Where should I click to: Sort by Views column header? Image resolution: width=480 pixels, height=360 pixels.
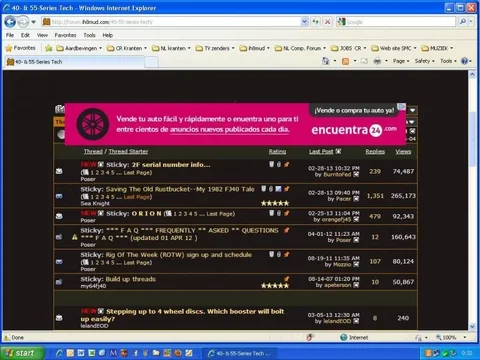tap(403, 152)
